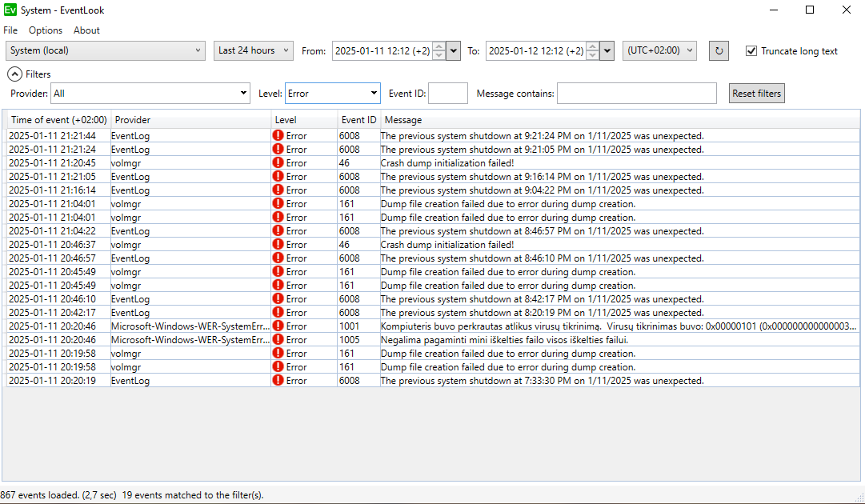The width and height of the screenshot is (865, 504).
Task: Expand the Level filter combo box
Action: [x=332, y=94]
